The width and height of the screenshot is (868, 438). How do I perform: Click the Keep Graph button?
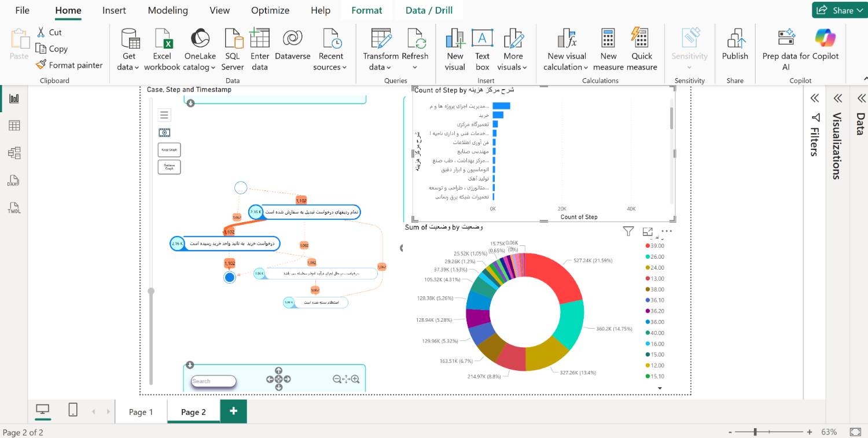[x=169, y=150]
